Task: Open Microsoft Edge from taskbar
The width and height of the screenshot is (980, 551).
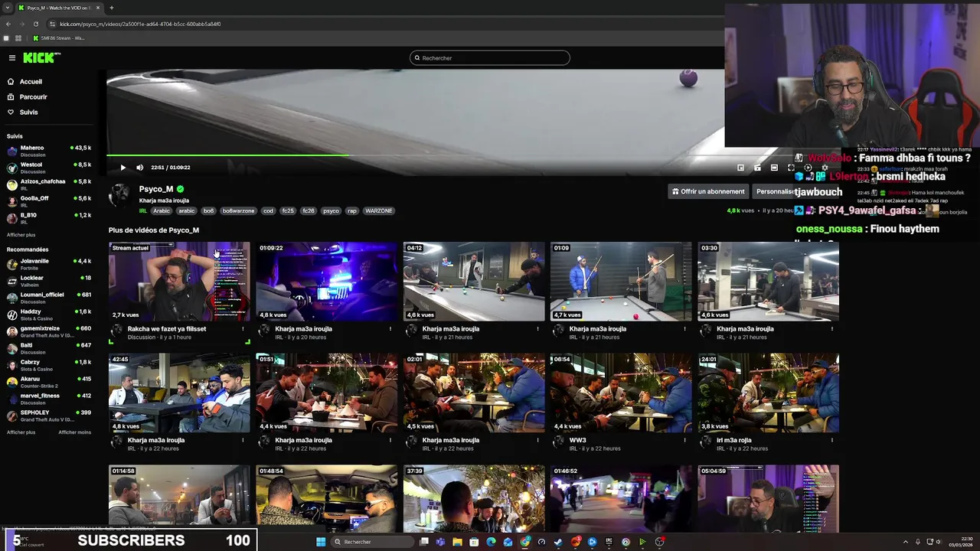Action: point(491,542)
